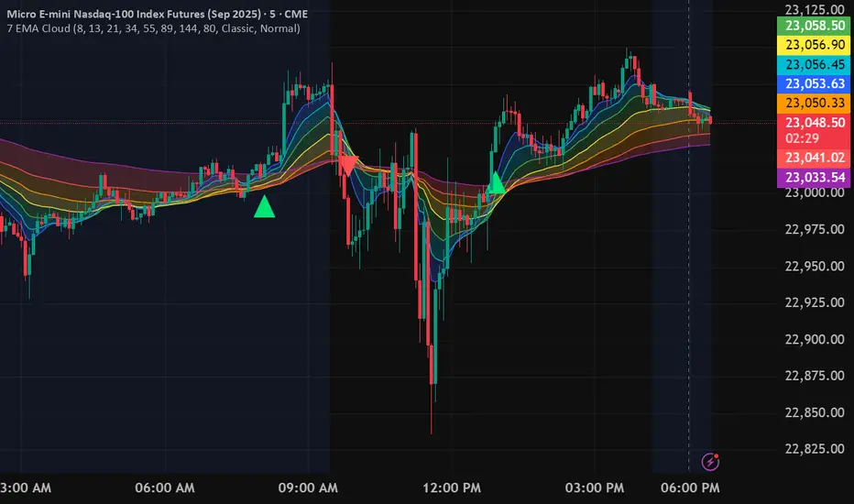
Task: Click the cyan 23,056.45 price label
Action: click(x=815, y=64)
